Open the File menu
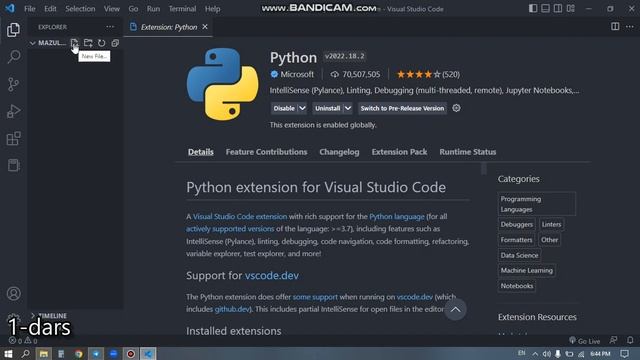The width and height of the screenshot is (640, 360). pyautogui.click(x=30, y=9)
